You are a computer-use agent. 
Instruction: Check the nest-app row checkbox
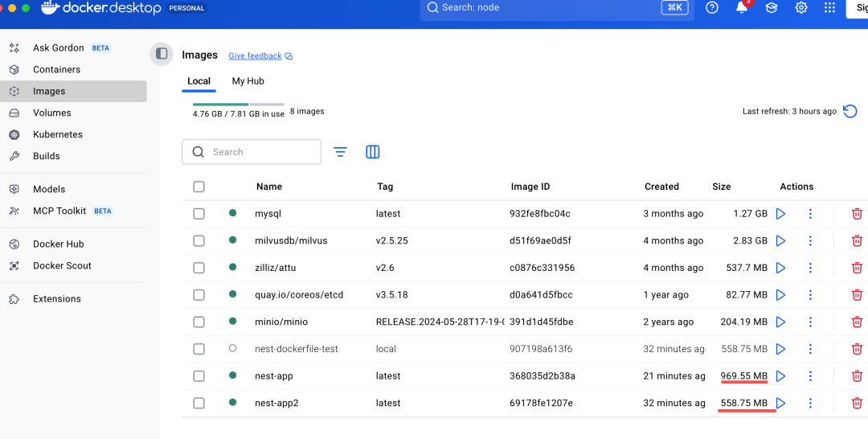point(199,376)
